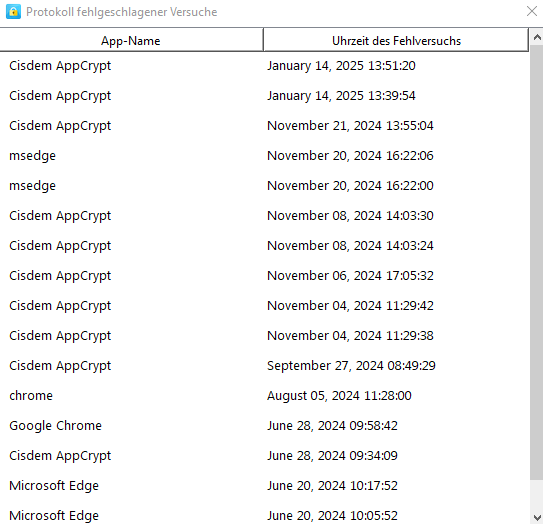Click the timestamp June 20, 2024 10:17:52

[332, 486]
